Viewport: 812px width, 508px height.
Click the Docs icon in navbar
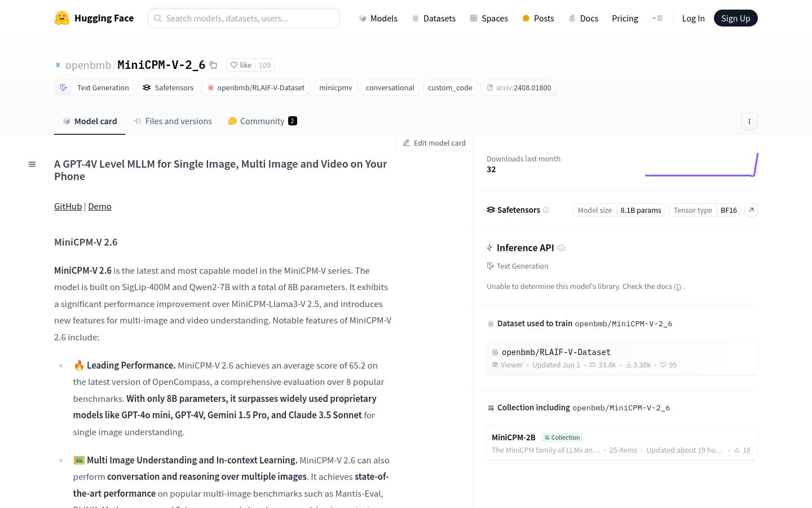(x=572, y=18)
